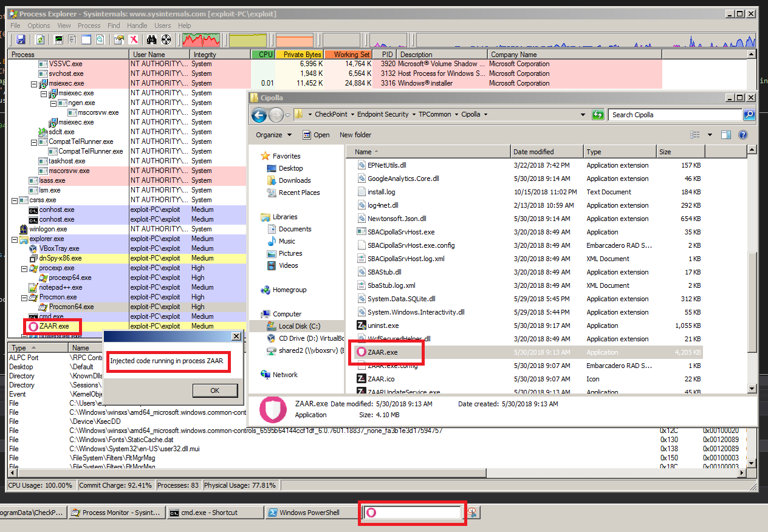Click the New folder button
Viewport: 768px width, 532px height.
[x=355, y=135]
